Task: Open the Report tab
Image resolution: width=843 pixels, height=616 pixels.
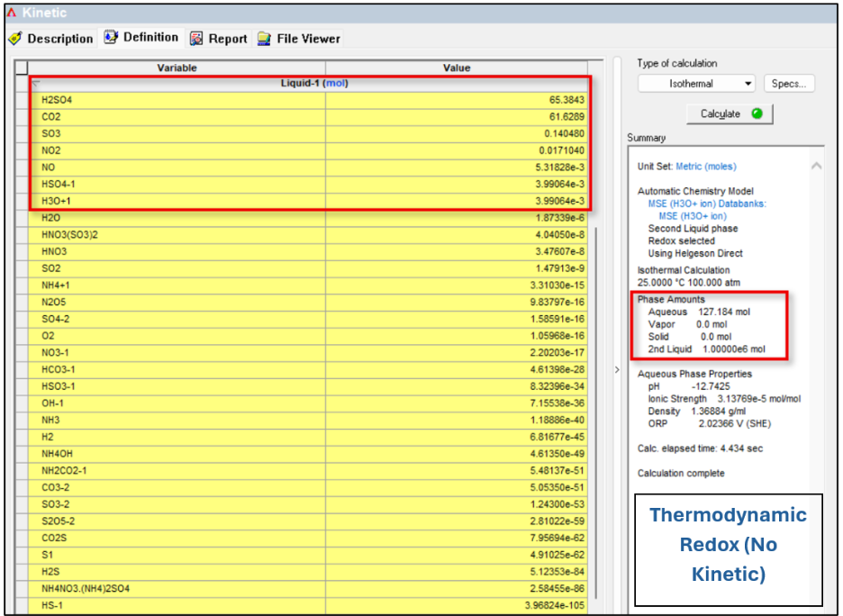Action: [219, 39]
